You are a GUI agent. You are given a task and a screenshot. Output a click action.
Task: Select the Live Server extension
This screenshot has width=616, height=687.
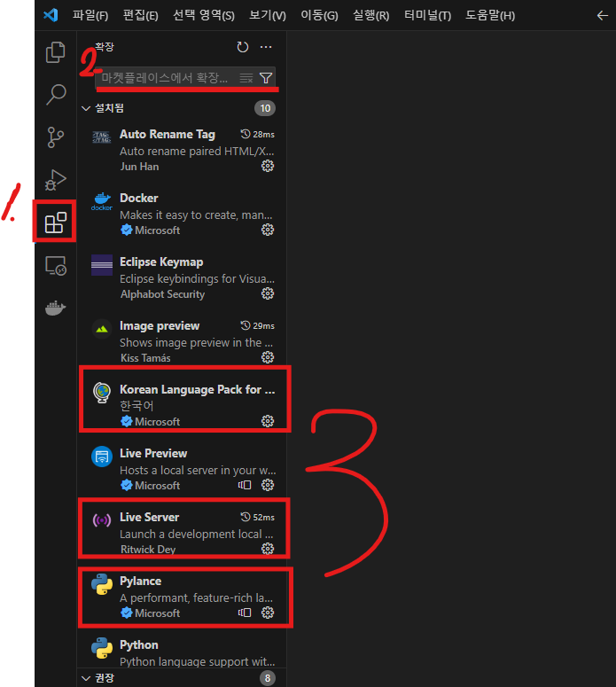click(182, 533)
